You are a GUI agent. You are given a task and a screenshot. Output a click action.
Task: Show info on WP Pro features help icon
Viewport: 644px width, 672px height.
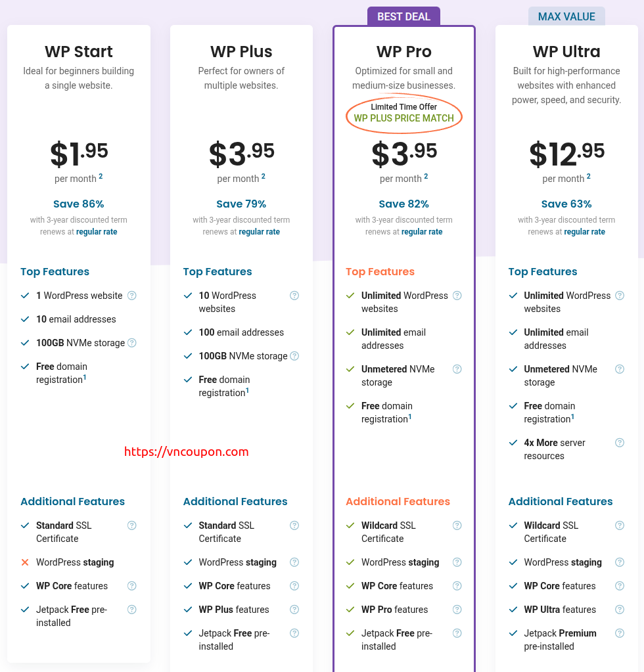tap(457, 610)
